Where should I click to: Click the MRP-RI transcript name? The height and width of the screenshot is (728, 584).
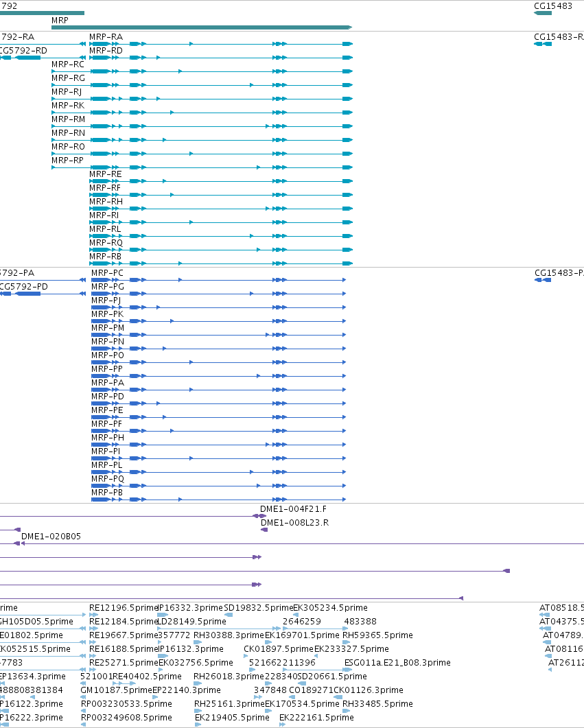click(104, 215)
